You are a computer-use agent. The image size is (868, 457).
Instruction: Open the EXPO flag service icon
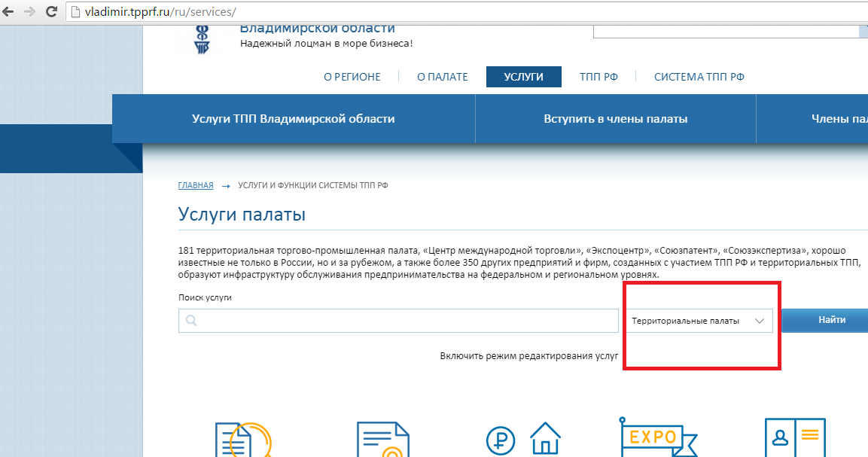658,437
